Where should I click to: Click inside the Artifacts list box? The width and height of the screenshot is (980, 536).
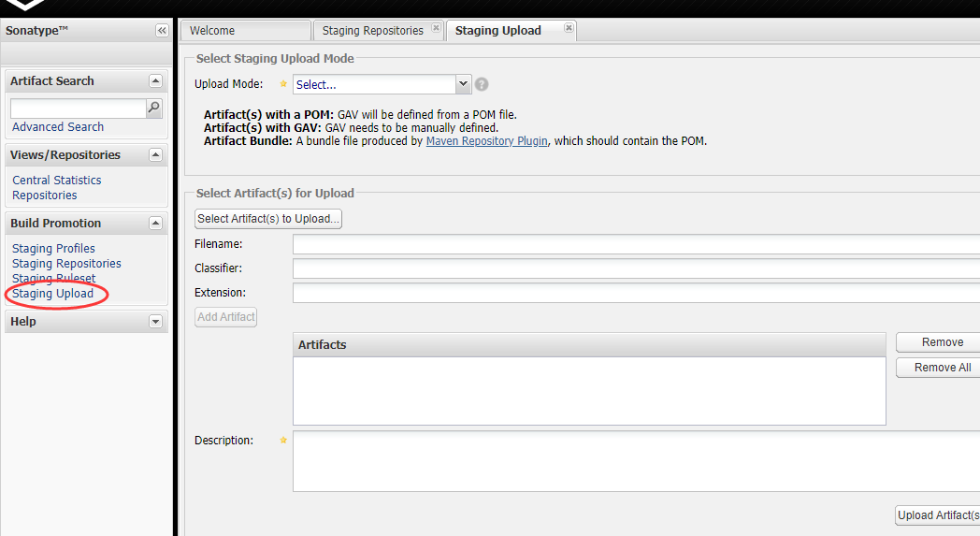(589, 391)
